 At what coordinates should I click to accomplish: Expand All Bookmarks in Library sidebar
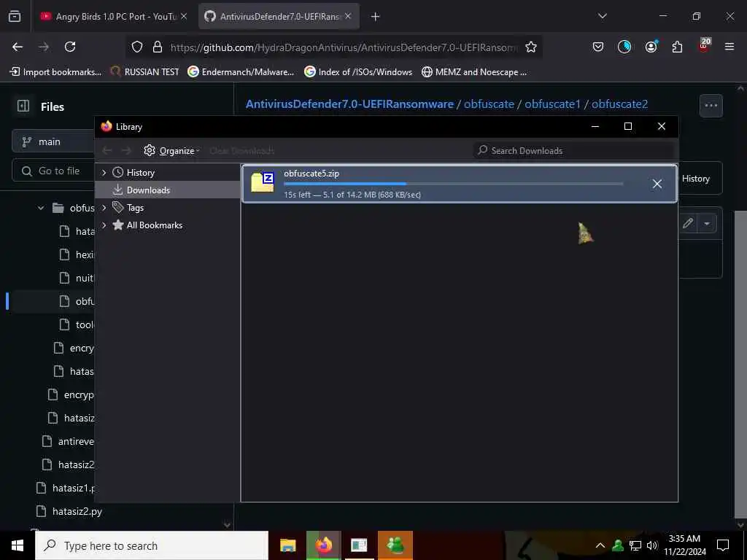tap(104, 225)
